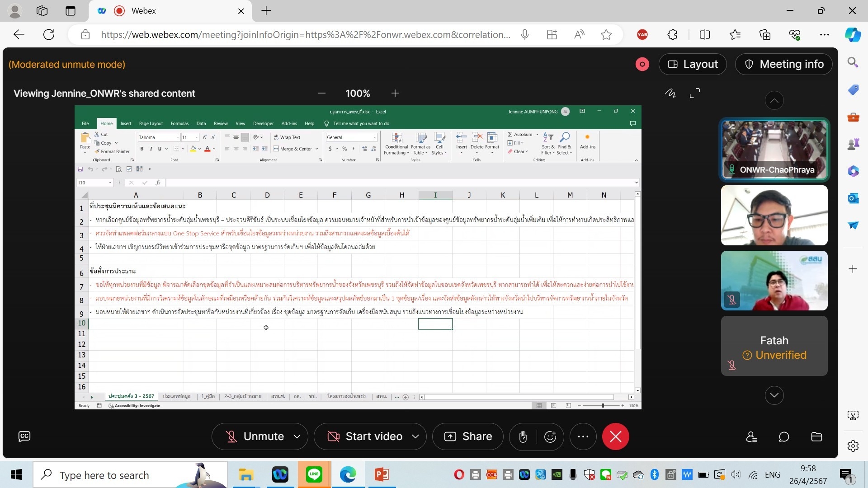This screenshot has height=488, width=868.
Task: Open the apps folder panel icon
Action: [x=816, y=437]
